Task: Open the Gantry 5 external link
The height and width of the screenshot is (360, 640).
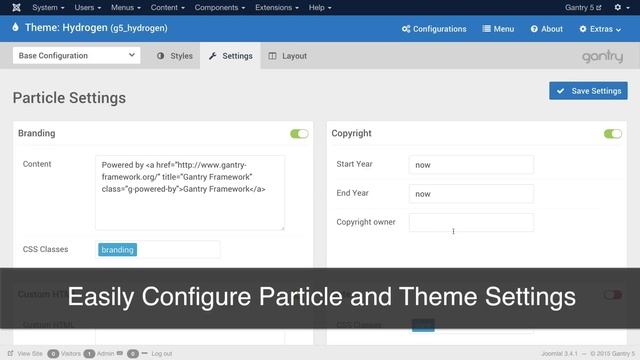Action: 583,7
